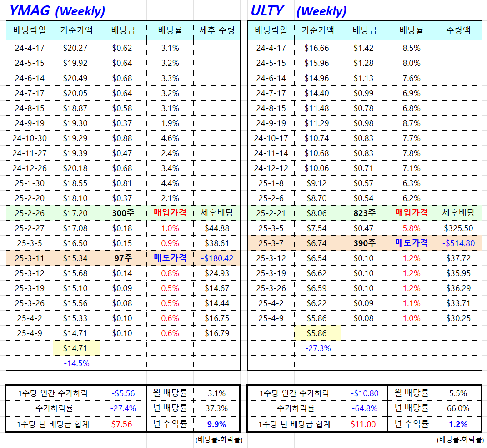
Task: Select the $30.25 payout cell
Action: pos(458,318)
